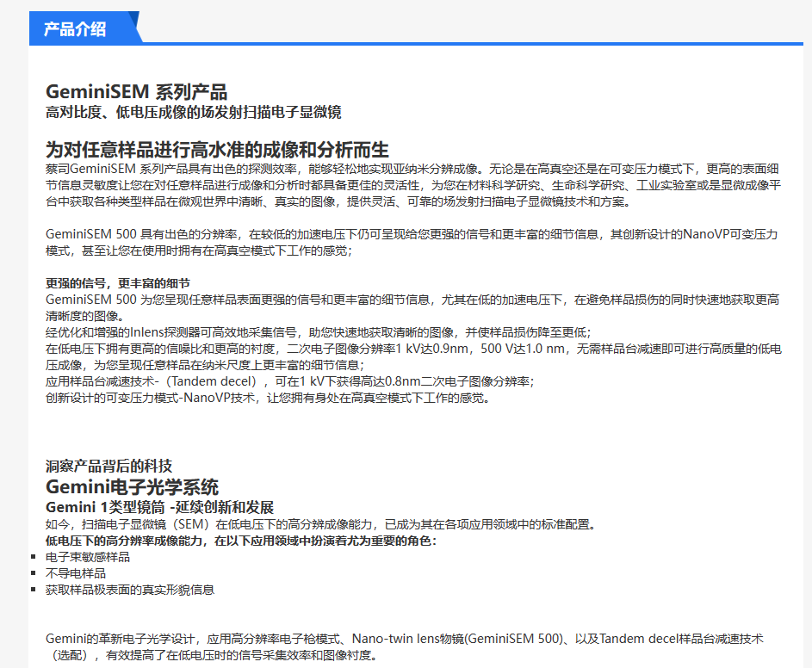
Task: Click the heading 洞察产品背后的科技
Action: (x=108, y=466)
